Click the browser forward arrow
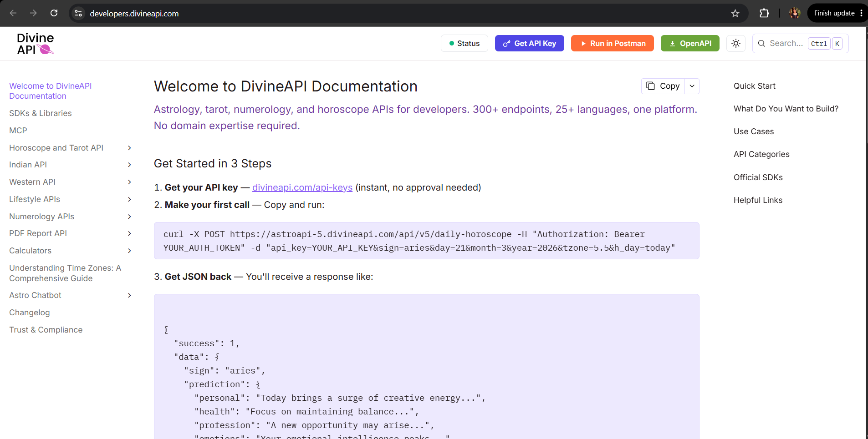This screenshot has height=439, width=868. coord(33,13)
